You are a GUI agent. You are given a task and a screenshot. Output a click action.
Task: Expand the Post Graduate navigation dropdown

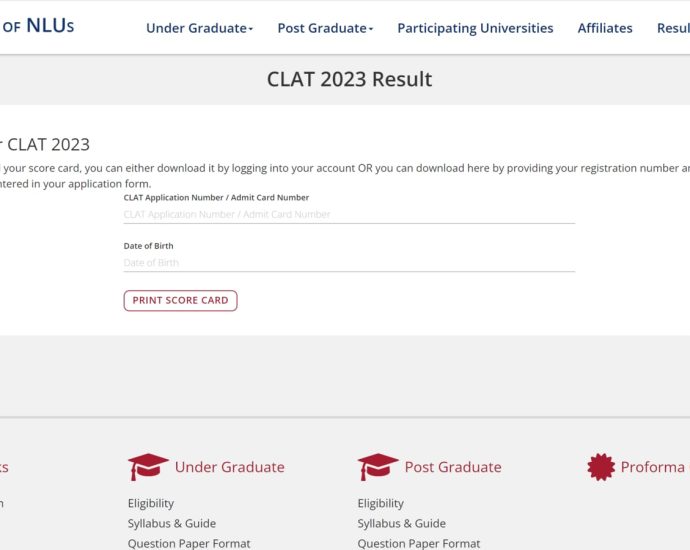(x=325, y=28)
